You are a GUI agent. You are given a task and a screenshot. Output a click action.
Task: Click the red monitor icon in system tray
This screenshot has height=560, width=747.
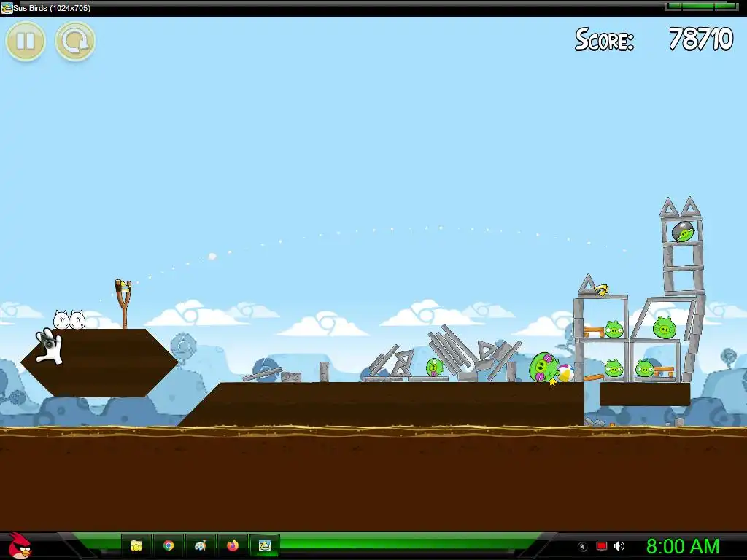pos(602,546)
